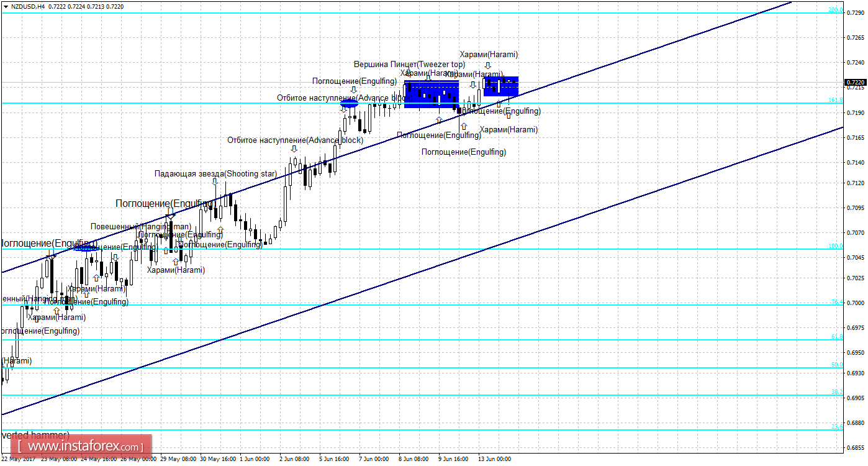Select the 26 May 00:00 time label
Screen dimensions: 868x466
[139, 459]
